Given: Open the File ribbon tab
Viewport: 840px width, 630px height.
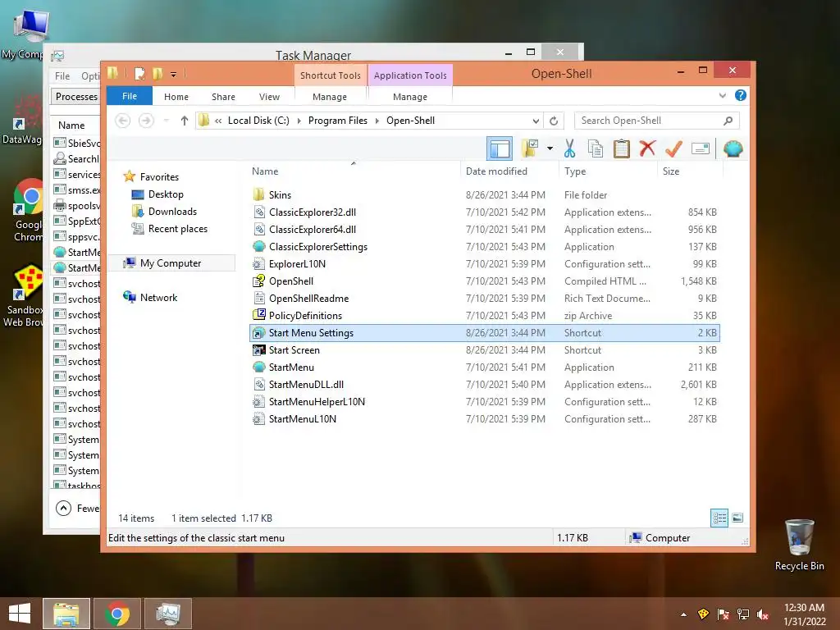Looking at the screenshot, I should pos(130,96).
